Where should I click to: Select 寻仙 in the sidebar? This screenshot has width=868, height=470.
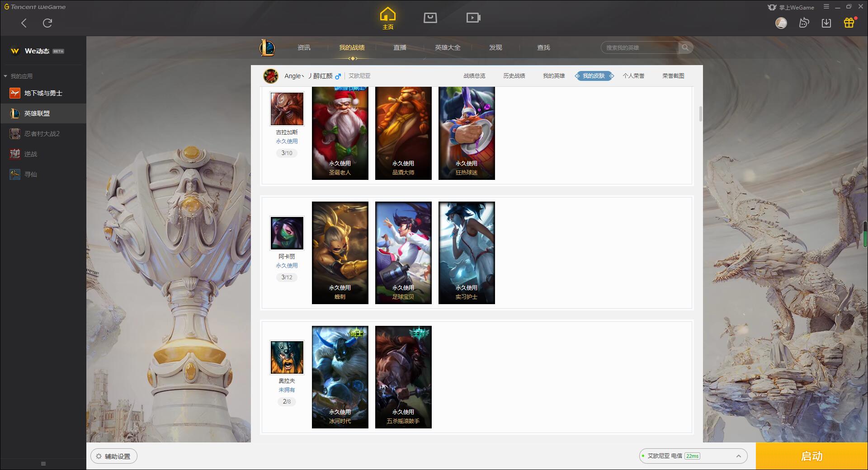pos(43,174)
